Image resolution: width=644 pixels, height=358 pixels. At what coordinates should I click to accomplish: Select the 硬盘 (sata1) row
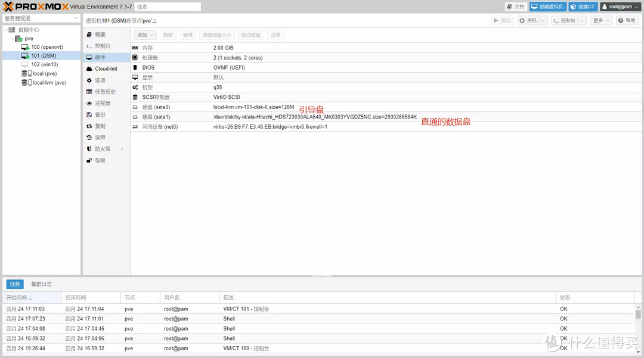(386, 117)
